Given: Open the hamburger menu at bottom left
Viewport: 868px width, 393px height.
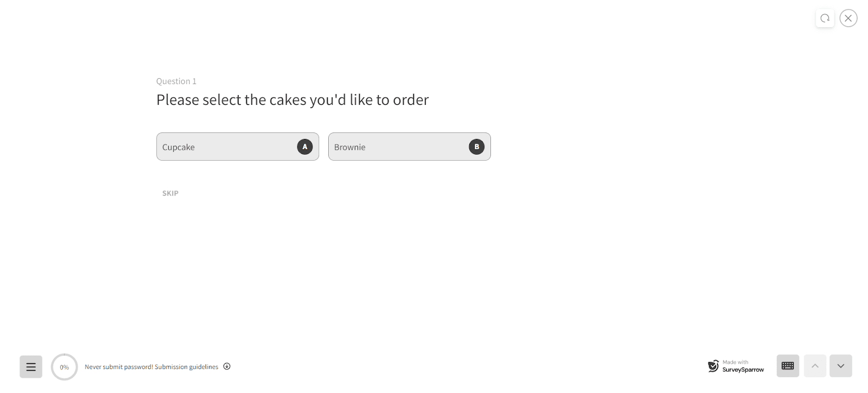Looking at the screenshot, I should click(31, 367).
